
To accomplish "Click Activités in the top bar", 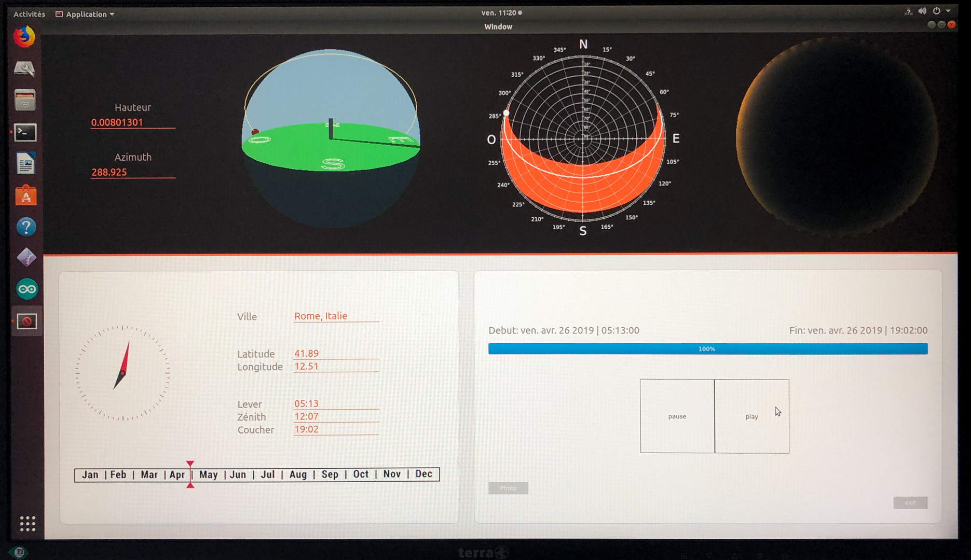I will click(29, 14).
